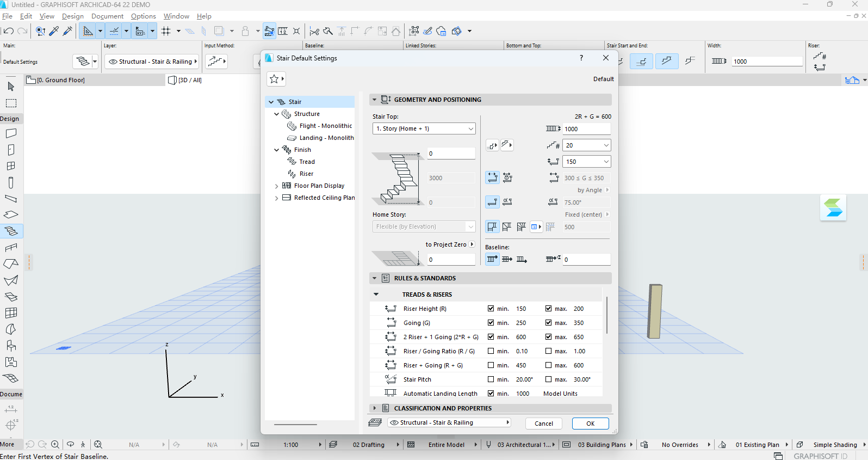Click OK in Stair Default Settings
Viewport: 868px width, 460px height.
click(x=590, y=424)
